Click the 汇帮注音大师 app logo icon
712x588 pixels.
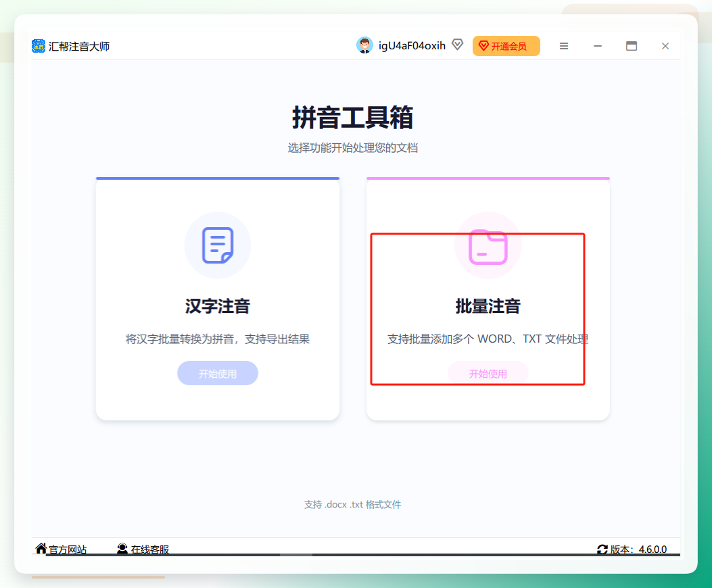pyautogui.click(x=39, y=46)
